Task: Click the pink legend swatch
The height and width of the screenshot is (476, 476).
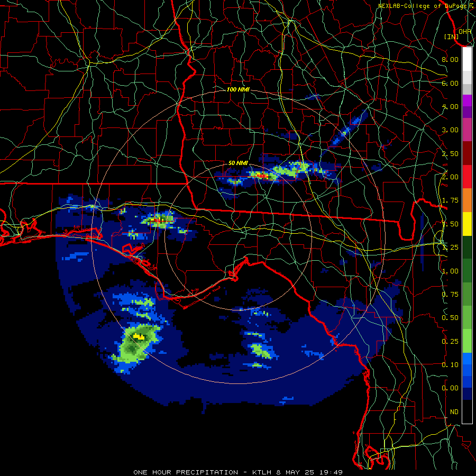Action: click(467, 130)
